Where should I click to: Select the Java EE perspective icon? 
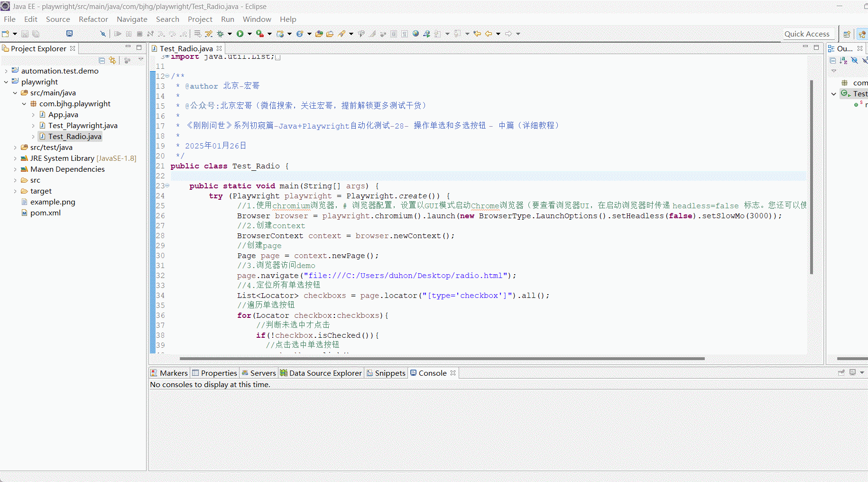pos(862,34)
